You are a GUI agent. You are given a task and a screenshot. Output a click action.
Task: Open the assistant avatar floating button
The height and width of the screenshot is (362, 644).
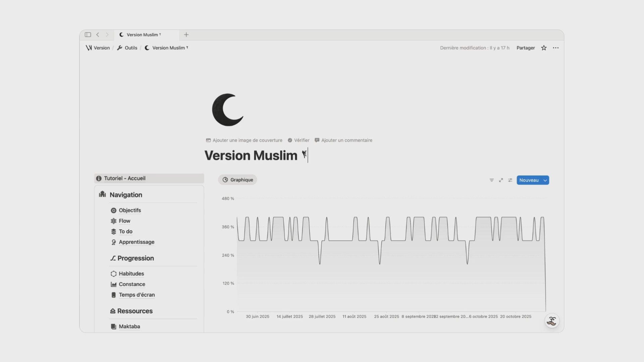552,321
